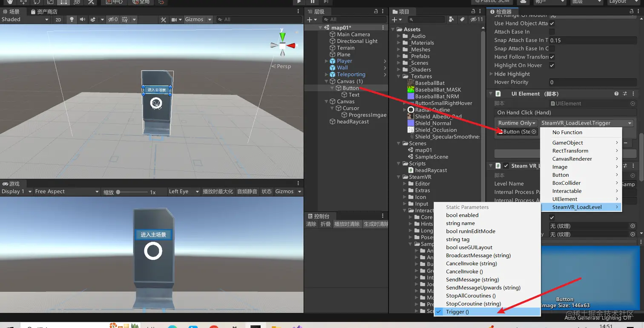
Task: Adjust the Game view 缩放 scale slider
Action: (132, 192)
